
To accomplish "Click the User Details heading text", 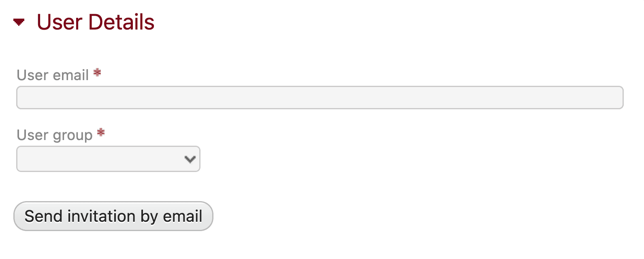I will click(96, 23).
